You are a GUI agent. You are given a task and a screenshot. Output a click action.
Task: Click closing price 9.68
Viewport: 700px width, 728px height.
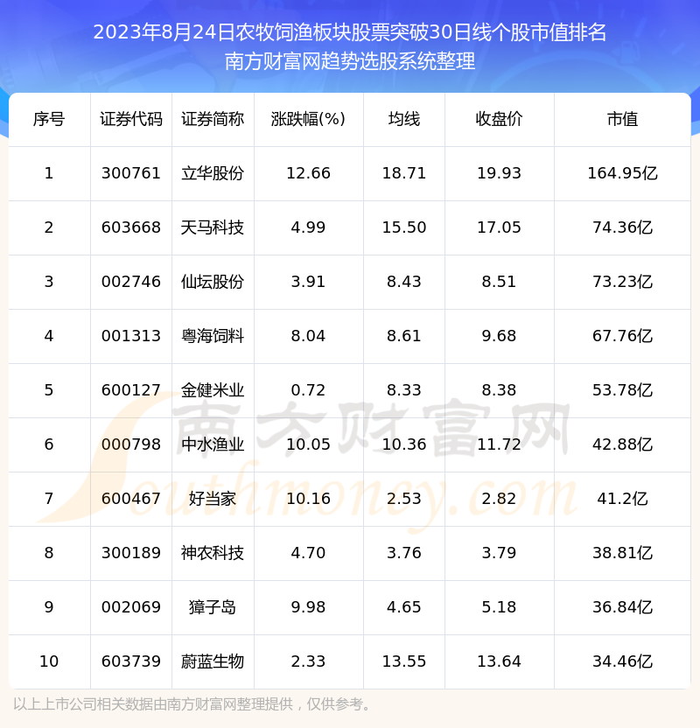tap(499, 336)
